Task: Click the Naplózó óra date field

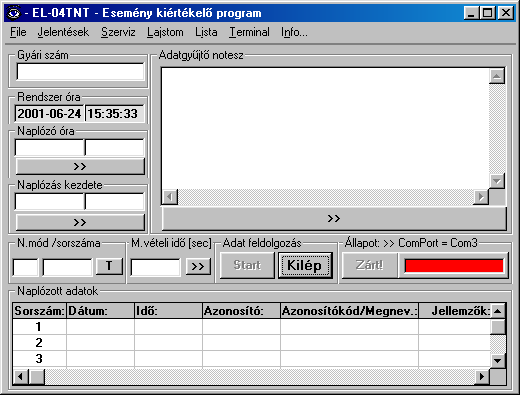Action: coord(49,148)
